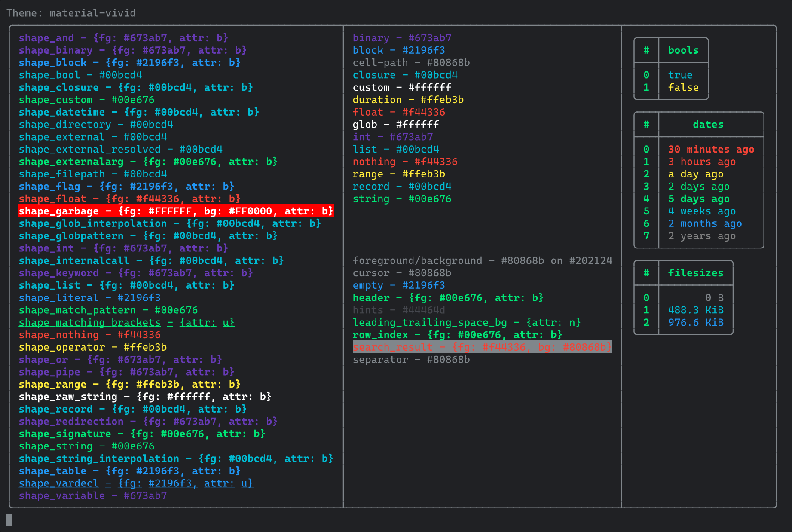Select the separator - #80868b line

click(411, 360)
